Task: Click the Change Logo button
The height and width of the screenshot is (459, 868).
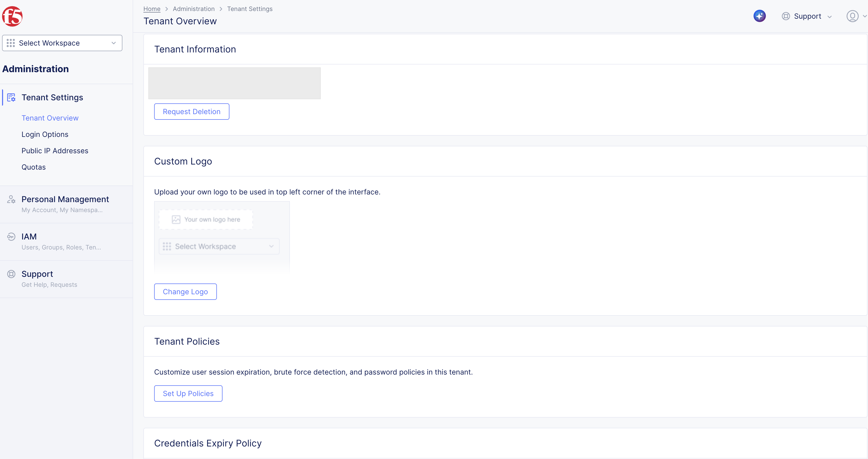Action: (x=185, y=292)
